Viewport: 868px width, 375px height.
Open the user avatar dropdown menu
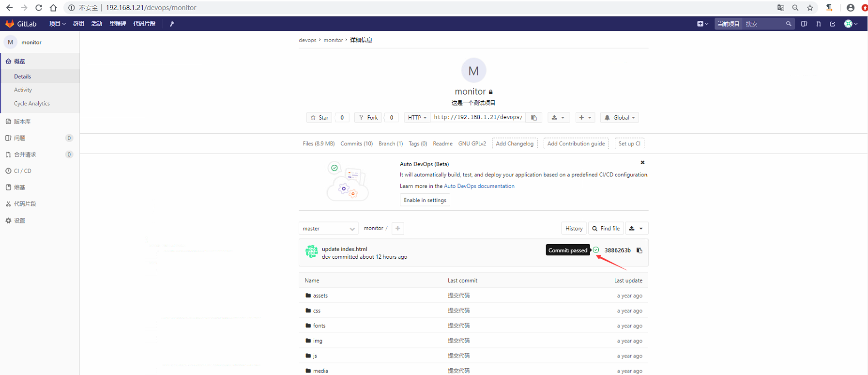tap(851, 24)
